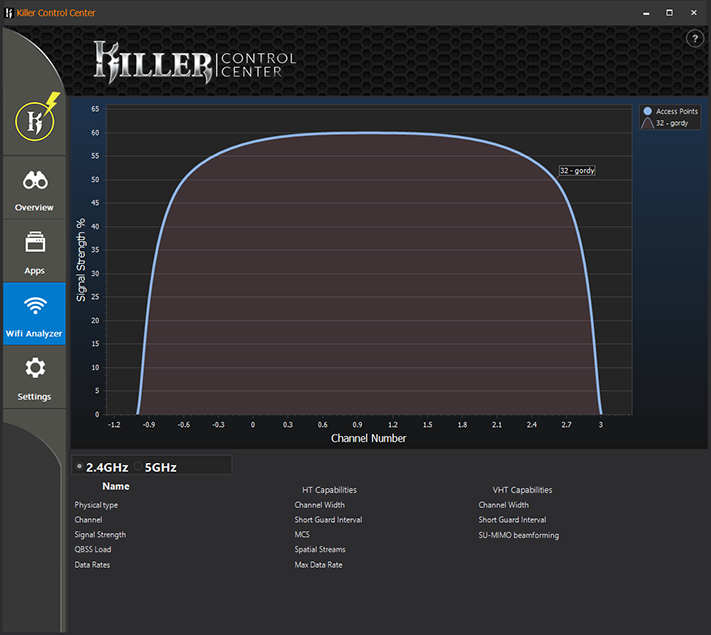Minimize the Killer Control Center window
Viewport: 711px width, 635px height.
[x=646, y=13]
